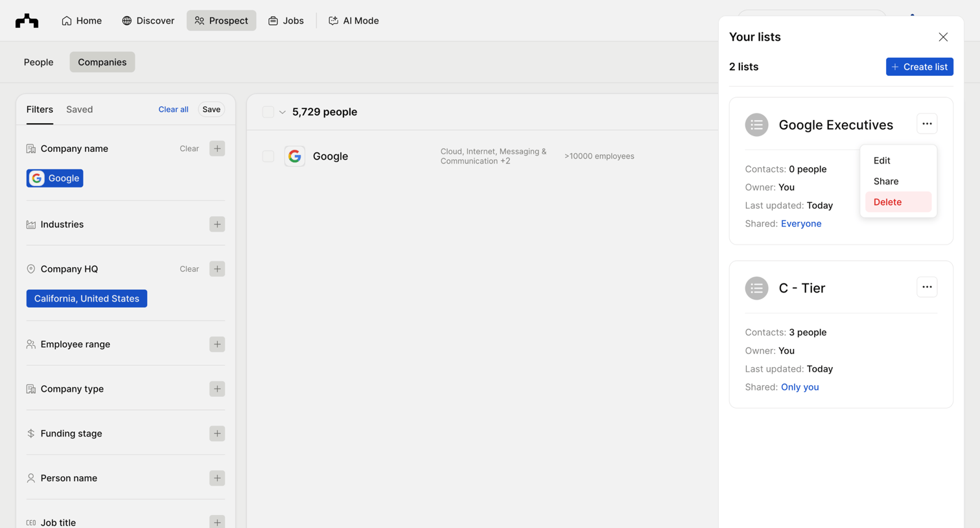
Task: Open the C - Tier list title
Action: click(x=802, y=288)
